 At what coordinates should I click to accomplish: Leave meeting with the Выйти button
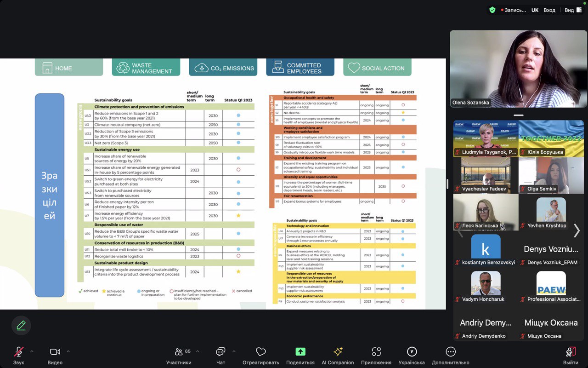tap(571, 352)
